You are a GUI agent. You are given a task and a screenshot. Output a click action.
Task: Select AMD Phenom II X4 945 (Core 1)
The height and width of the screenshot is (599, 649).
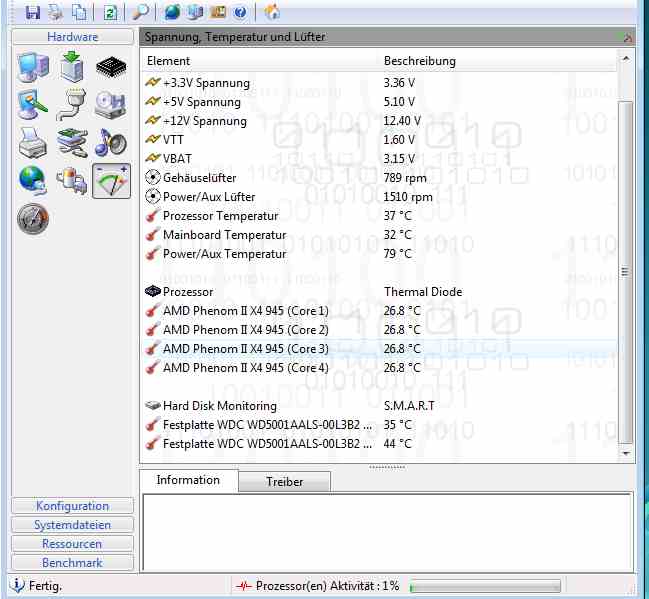click(379, 311)
